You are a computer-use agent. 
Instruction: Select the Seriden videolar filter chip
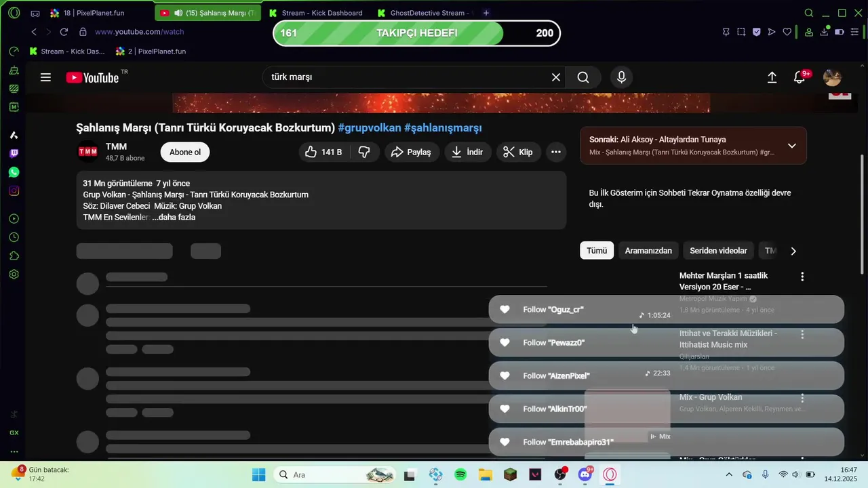point(718,251)
